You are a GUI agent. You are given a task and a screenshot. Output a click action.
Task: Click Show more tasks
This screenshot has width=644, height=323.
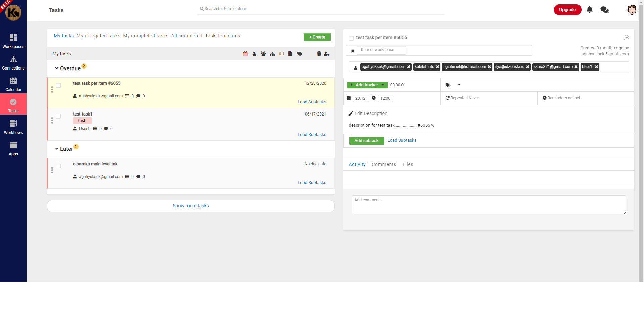pyautogui.click(x=191, y=206)
